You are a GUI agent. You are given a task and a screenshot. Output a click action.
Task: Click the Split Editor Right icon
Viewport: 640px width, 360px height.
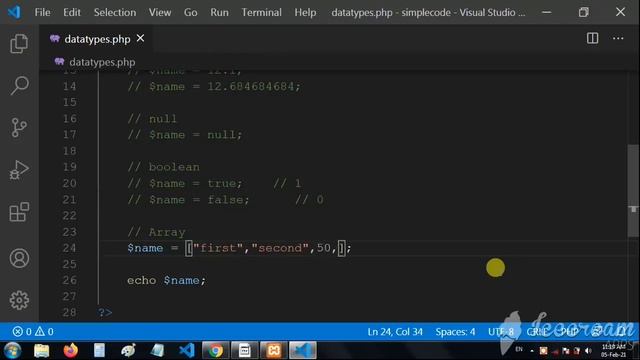[593, 38]
